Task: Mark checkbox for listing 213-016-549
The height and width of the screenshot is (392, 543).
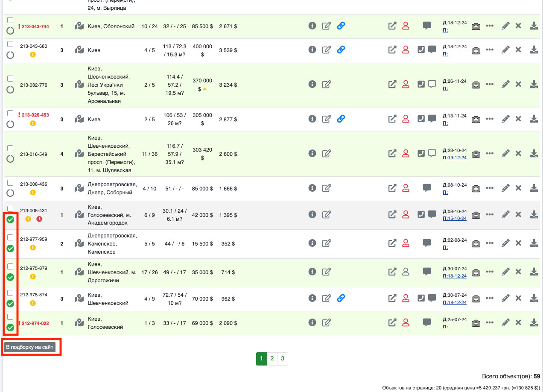Action: click(x=10, y=148)
